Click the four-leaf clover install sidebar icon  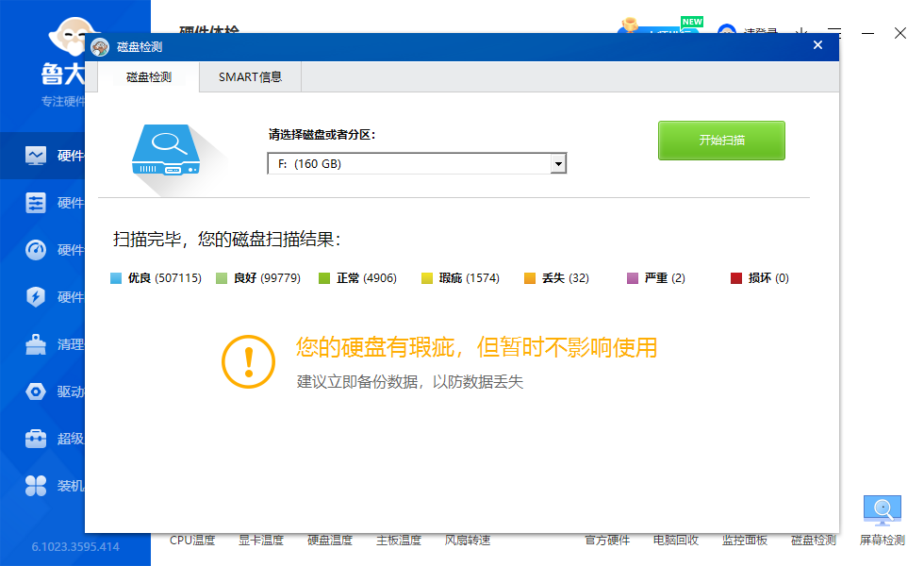[x=36, y=486]
